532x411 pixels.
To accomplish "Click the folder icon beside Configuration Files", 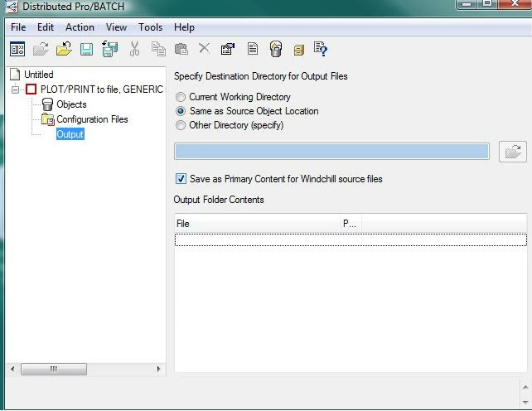I will tap(48, 119).
